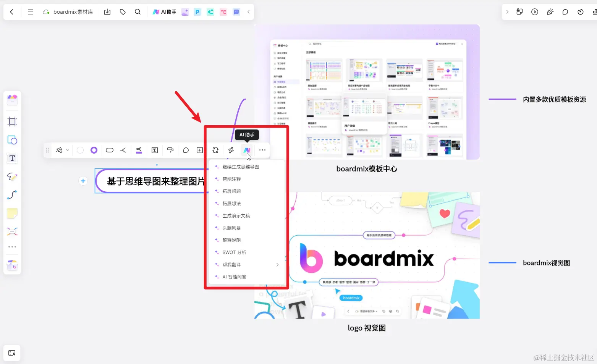Image resolution: width=597 pixels, height=364 pixels.
Task: Choose 拓展问题 from AI menu
Action: tap(246, 191)
